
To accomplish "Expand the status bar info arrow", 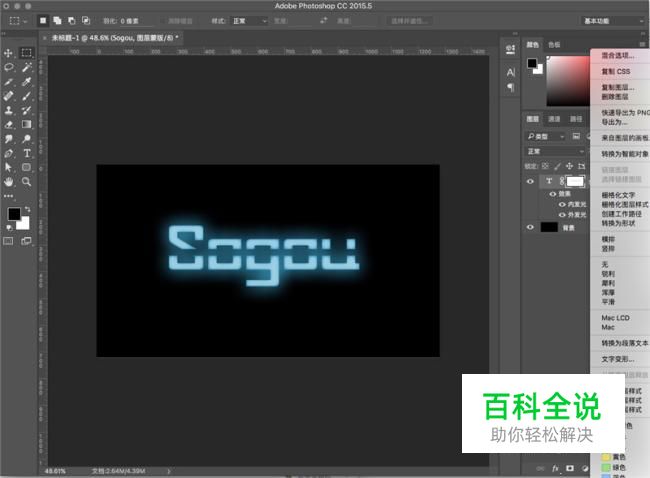I will click(x=169, y=471).
